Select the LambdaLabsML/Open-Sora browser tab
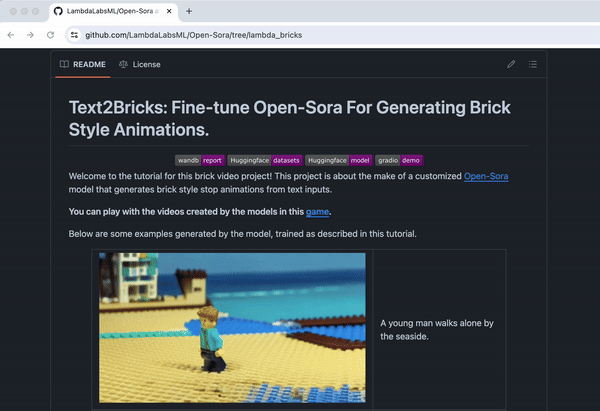 tap(113, 11)
